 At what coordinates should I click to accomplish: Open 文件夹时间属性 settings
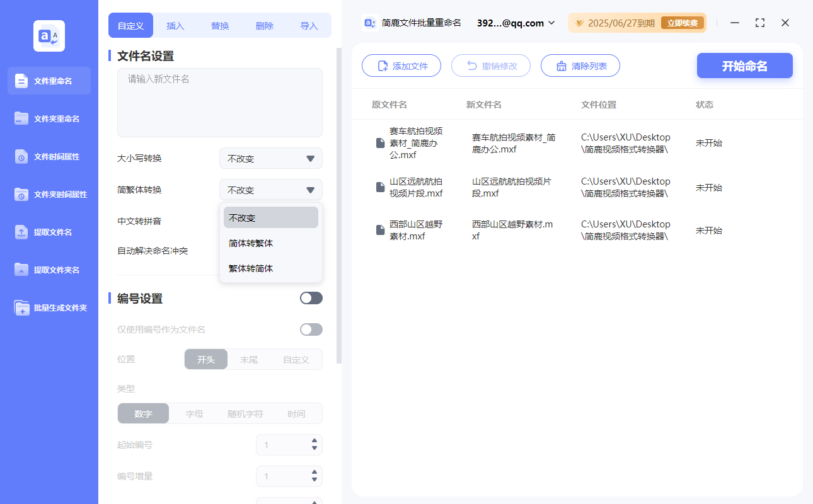tap(48, 194)
